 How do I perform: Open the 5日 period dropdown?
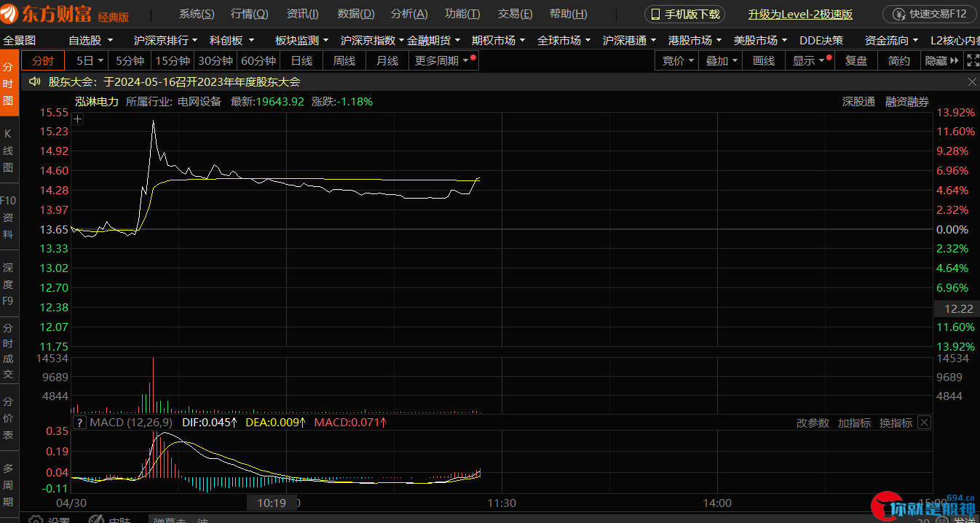tap(90, 60)
